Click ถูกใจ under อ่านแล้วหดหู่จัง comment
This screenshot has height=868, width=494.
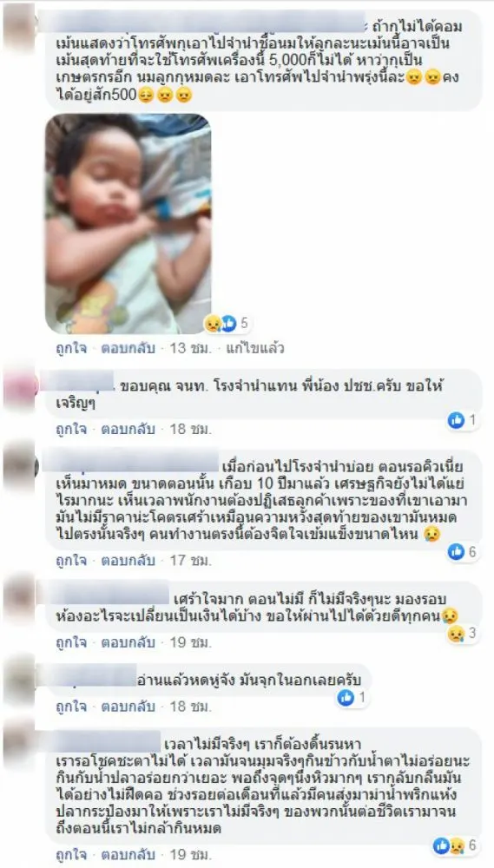pyautogui.click(x=71, y=707)
